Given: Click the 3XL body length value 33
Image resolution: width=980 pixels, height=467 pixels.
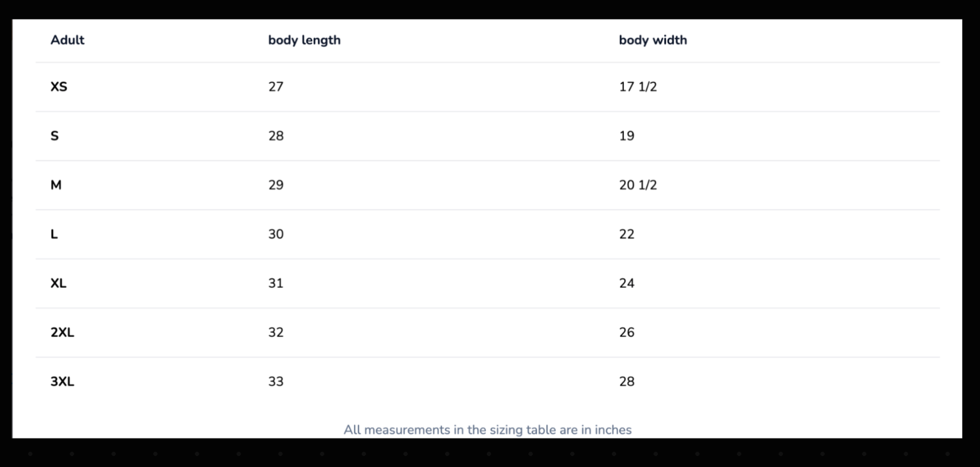Looking at the screenshot, I should 275,381.
